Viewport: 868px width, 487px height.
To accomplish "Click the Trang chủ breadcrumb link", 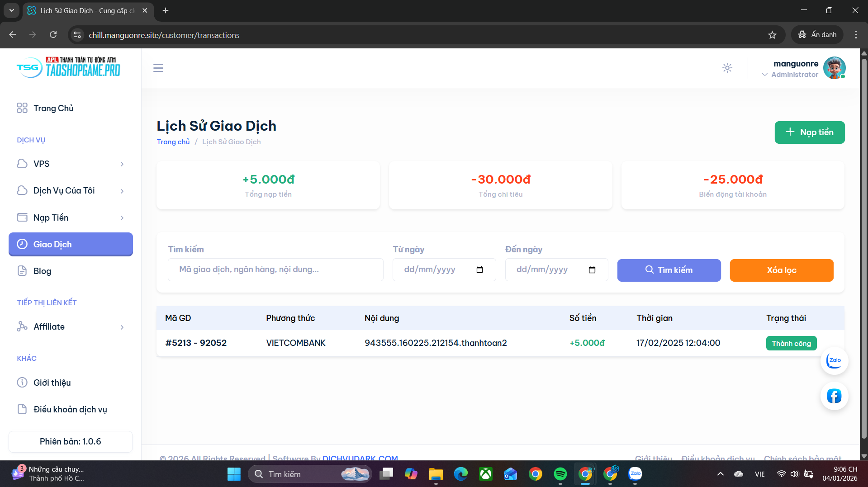I will pos(173,142).
